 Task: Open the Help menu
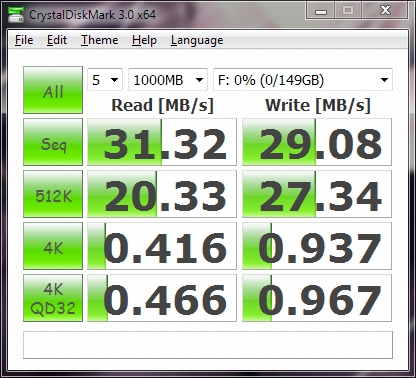click(144, 40)
